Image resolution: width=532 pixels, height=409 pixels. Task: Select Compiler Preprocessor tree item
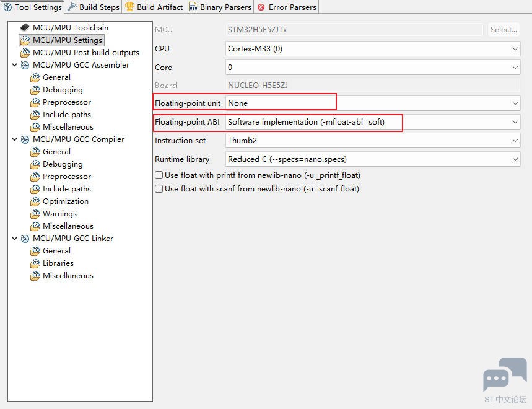click(x=67, y=177)
